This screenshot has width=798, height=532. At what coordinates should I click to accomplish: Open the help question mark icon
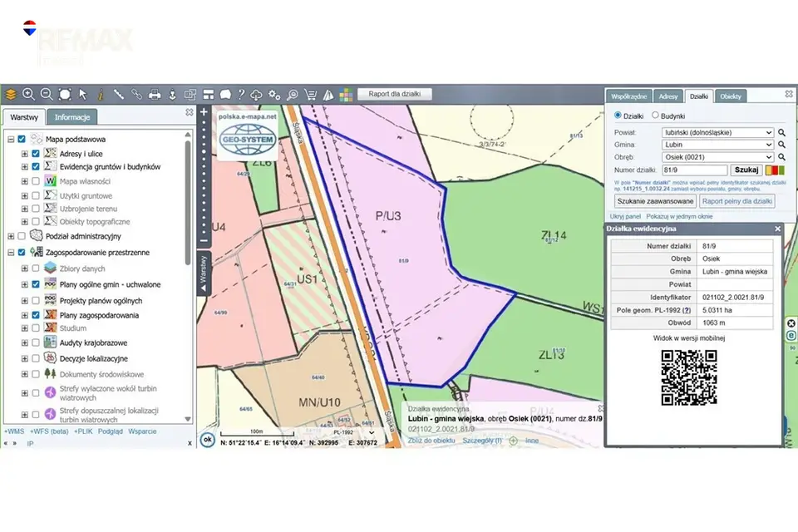241,94
